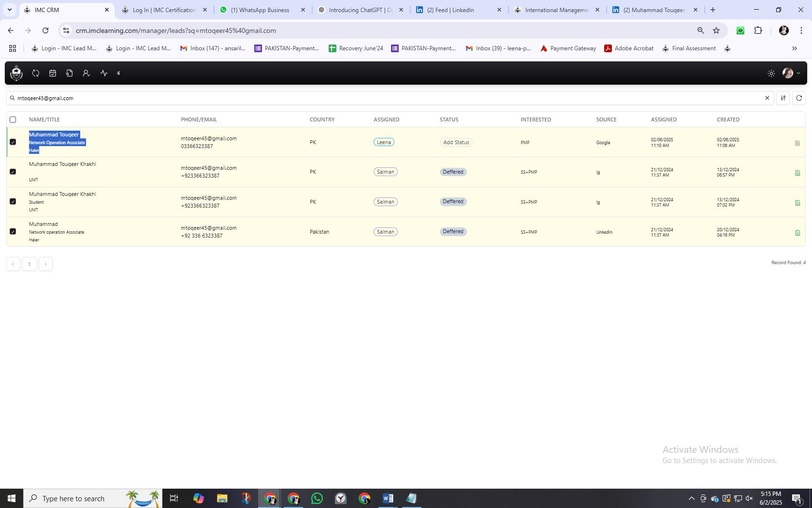Viewport: 812px width, 508px height.
Task: Uncheck checkbox for lead created 06:57 PM
Action: pos(13,172)
